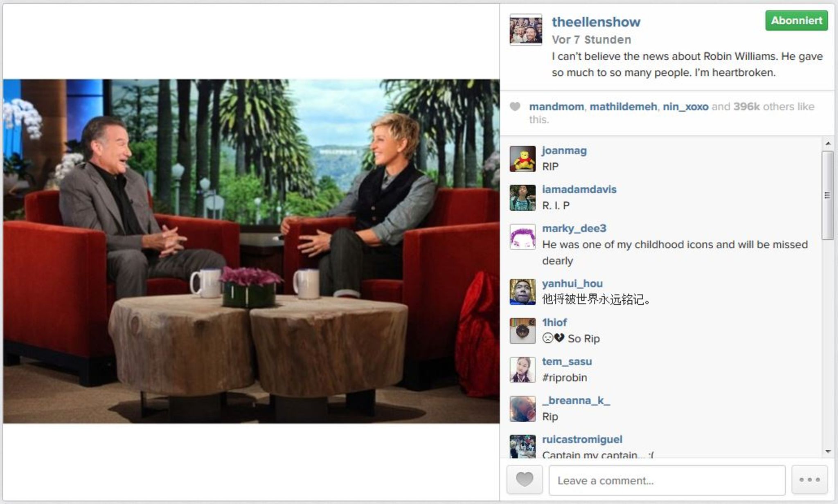Screen dimensions: 838x504
Task: Click the scrollbar down arrow
Action: [x=828, y=452]
